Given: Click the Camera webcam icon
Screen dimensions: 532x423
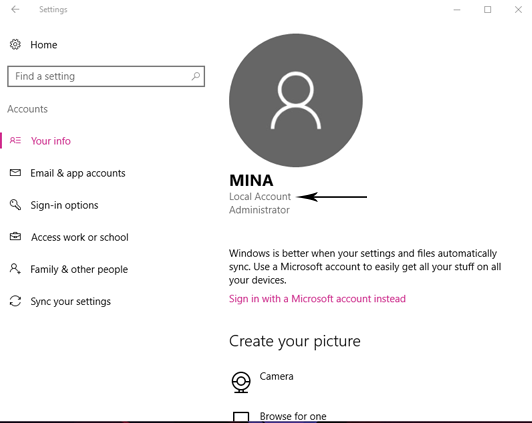Looking at the screenshot, I should [x=241, y=382].
